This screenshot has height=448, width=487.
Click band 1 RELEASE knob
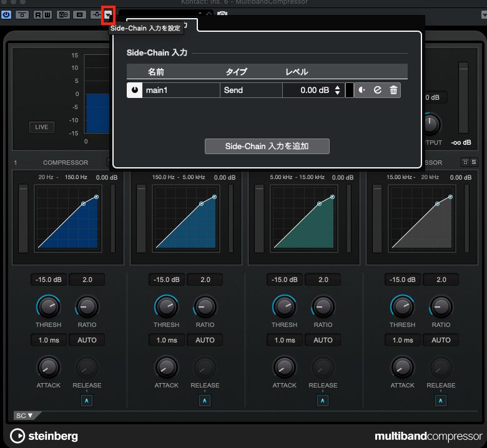pyautogui.click(x=87, y=368)
